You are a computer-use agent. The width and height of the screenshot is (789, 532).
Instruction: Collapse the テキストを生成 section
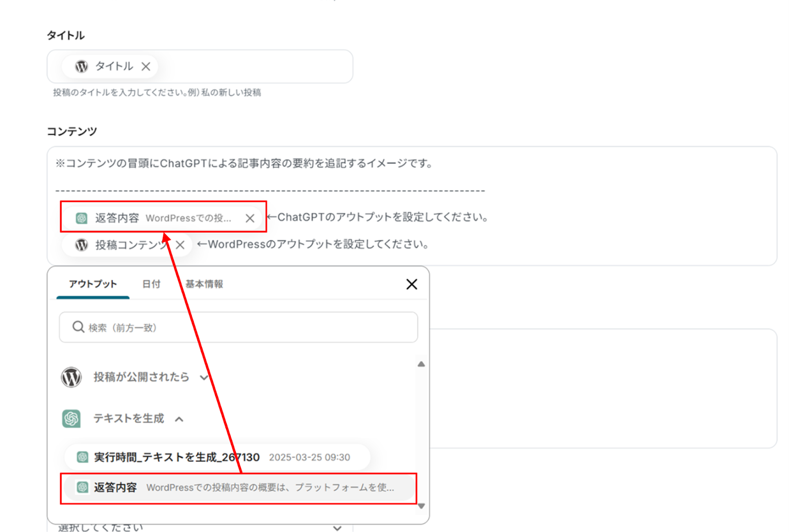tap(179, 419)
